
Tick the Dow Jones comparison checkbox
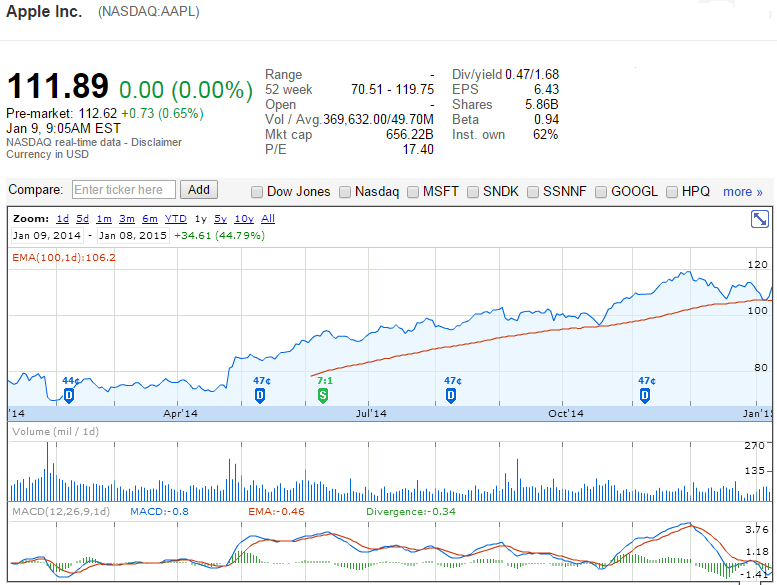pos(257,192)
